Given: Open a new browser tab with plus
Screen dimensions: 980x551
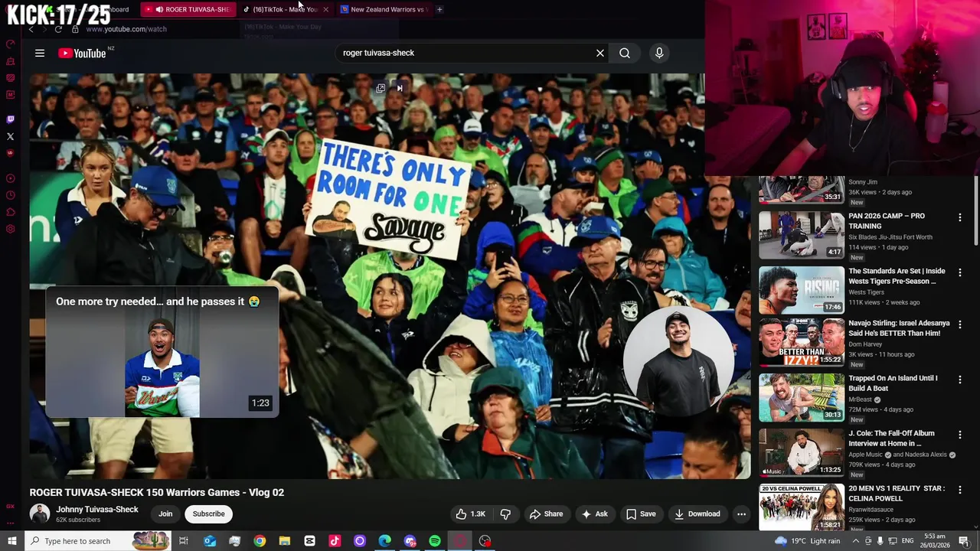Looking at the screenshot, I should (439, 9).
